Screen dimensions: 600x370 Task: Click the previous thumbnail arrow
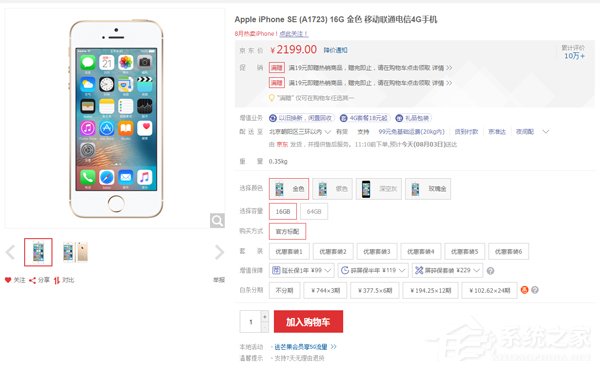point(10,252)
